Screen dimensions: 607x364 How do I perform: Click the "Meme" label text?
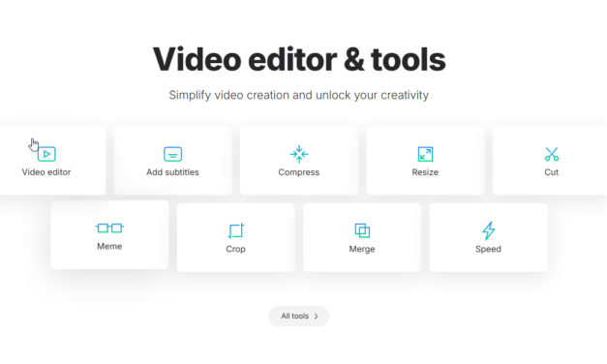click(109, 246)
